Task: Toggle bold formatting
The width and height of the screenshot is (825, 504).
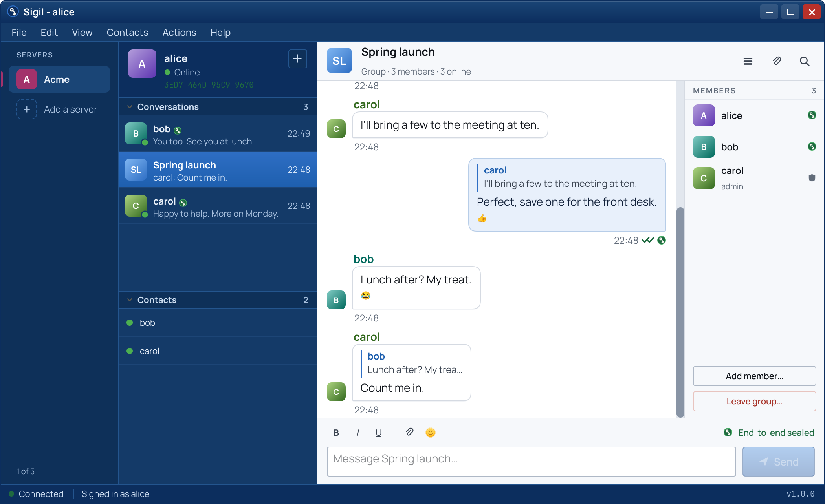Action: click(x=336, y=432)
